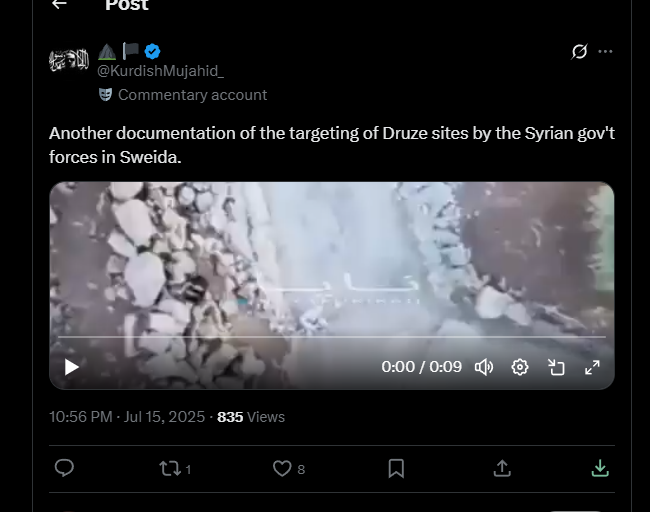Play the video in the post
This screenshot has width=650, height=512.
71,367
